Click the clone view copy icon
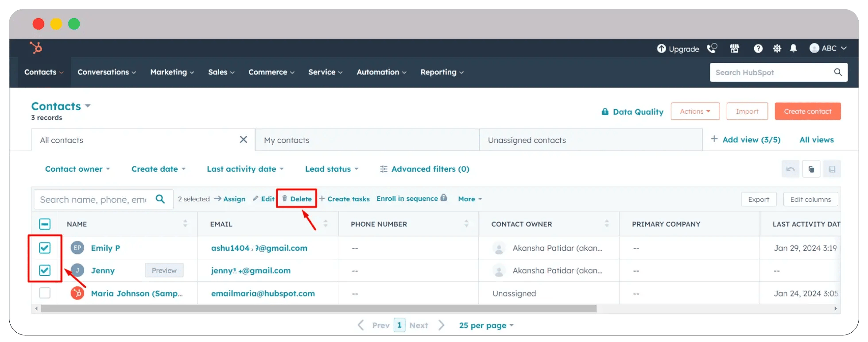Viewport: 868px width, 342px height. 811,169
